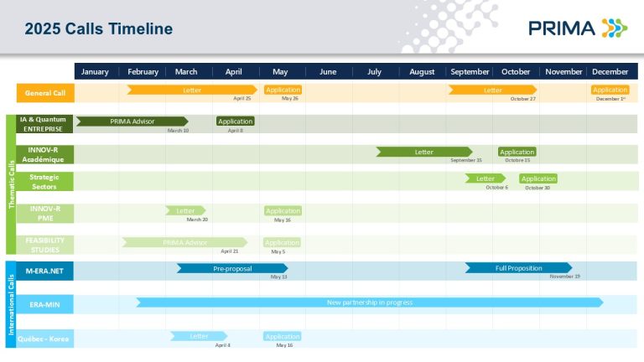Select the INNOV-R Académique Letter bar
Viewport: 644px width, 362px height.
(x=423, y=152)
